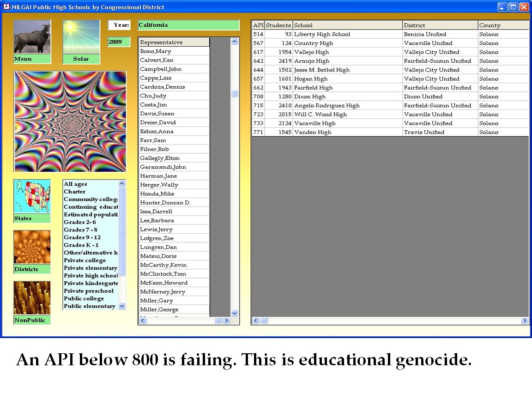Screen dimensions: 532x399
Task: Open the Districts orange fractal icon
Action: pyautogui.click(x=32, y=248)
